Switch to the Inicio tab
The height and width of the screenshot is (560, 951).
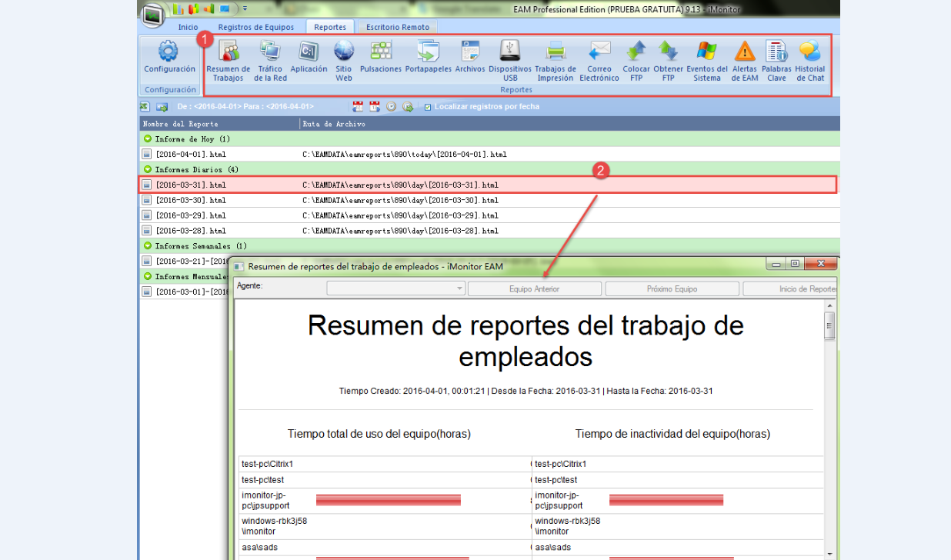(x=188, y=27)
